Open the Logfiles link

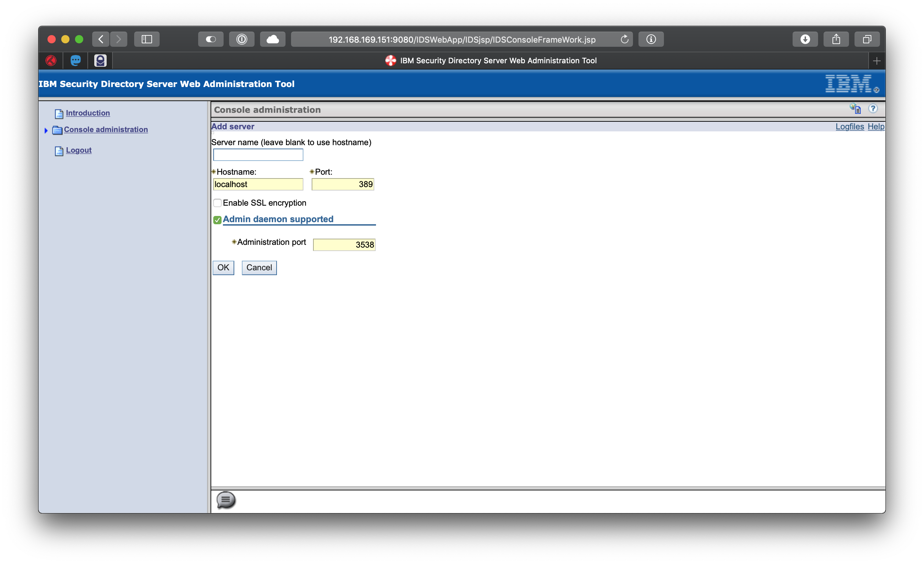click(x=849, y=126)
